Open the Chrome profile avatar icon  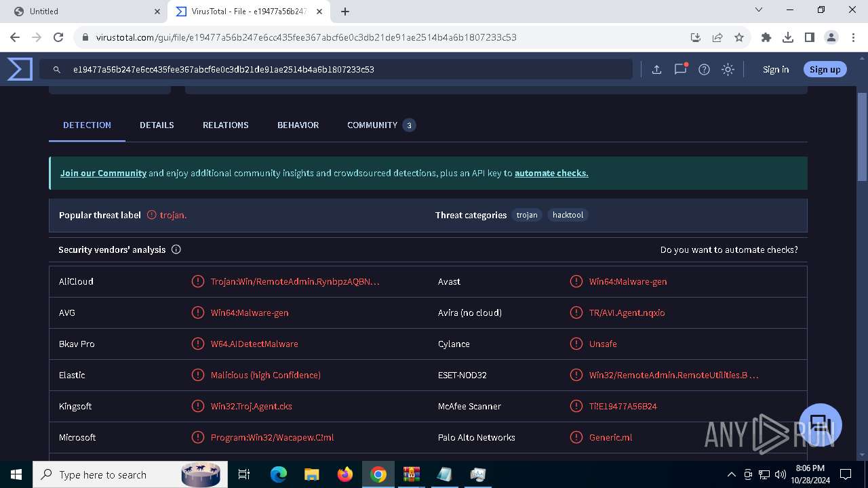coord(831,37)
